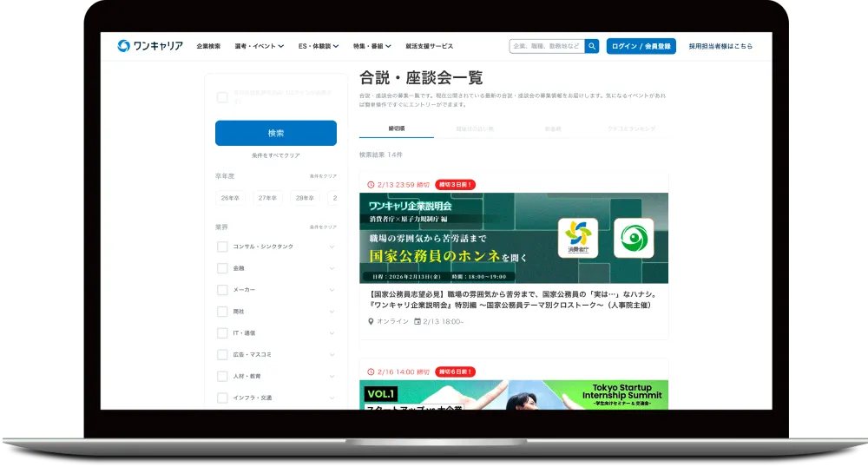868x467 pixels.
Task: Click the ワンキャリア logo in header
Action: 150,46
